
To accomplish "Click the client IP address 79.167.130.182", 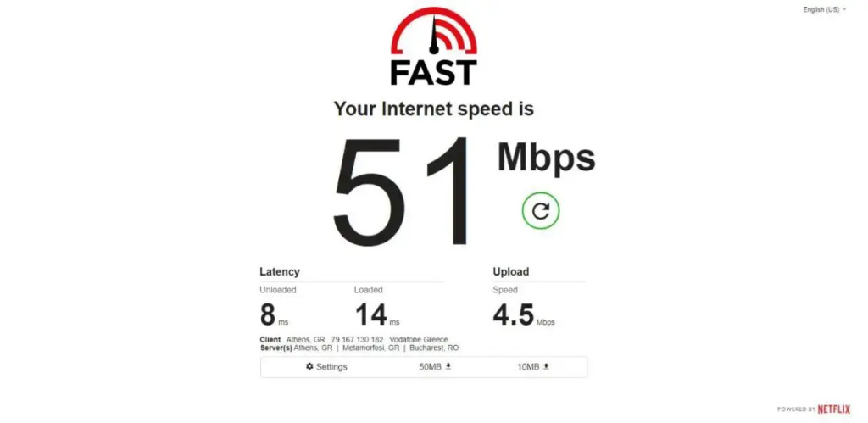I will 357,339.
